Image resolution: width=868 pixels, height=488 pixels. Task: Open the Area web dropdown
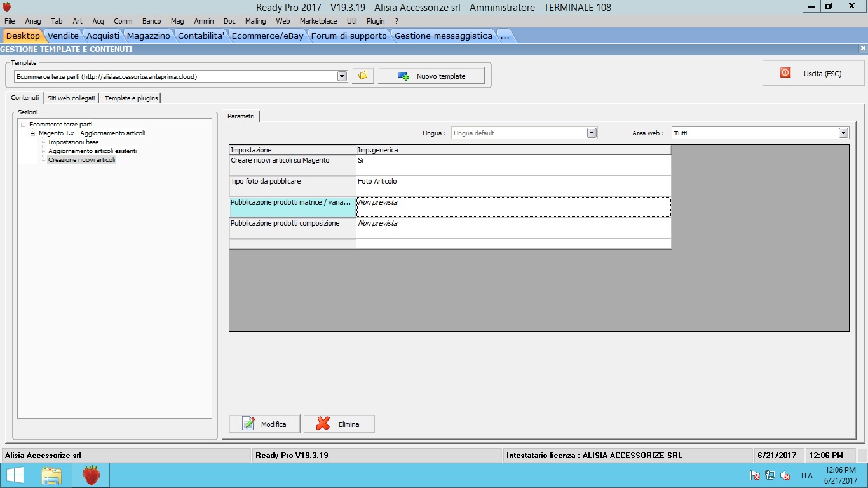coord(843,133)
